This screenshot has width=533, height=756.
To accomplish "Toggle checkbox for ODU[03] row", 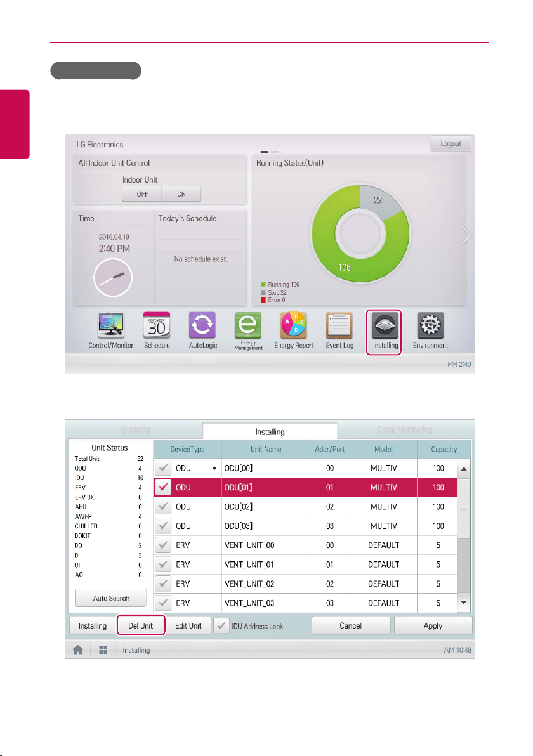I will tap(163, 526).
